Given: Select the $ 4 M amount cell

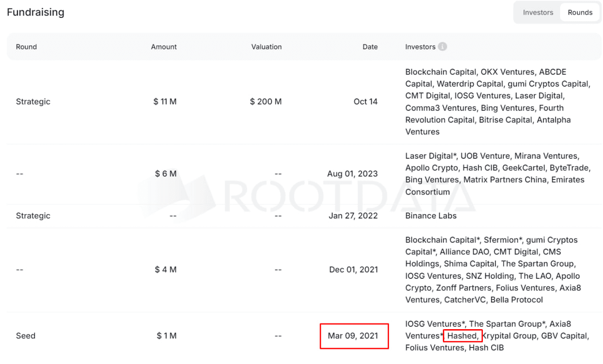Looking at the screenshot, I should pos(166,270).
